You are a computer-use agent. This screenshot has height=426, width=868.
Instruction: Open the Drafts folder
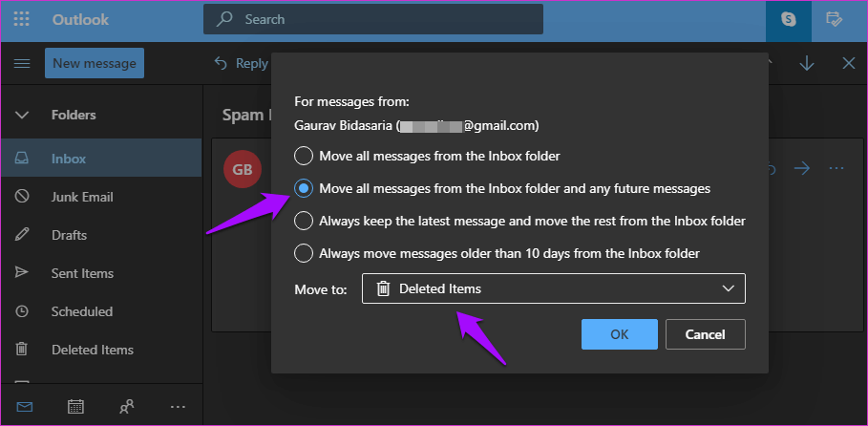point(101,235)
